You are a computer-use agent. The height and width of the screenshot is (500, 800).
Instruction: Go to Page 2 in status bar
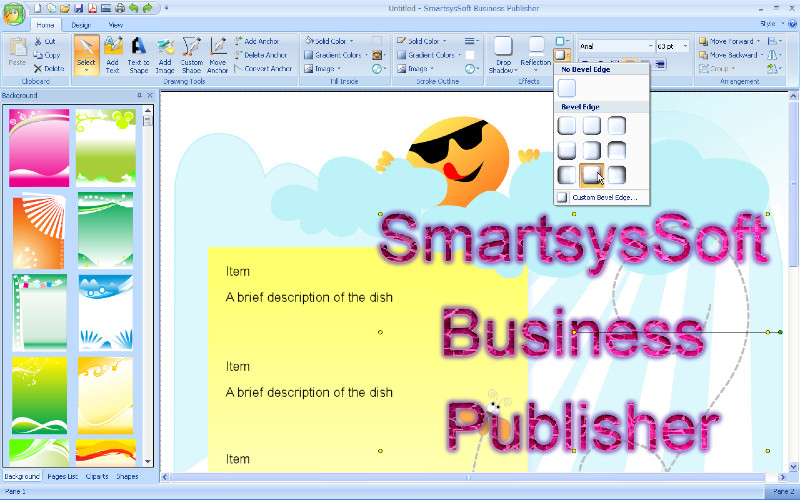(783, 491)
